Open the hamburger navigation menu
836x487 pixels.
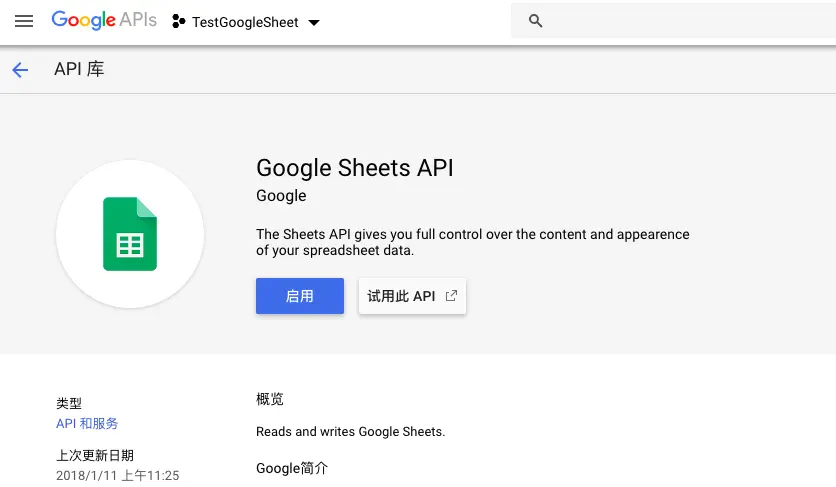(23, 21)
